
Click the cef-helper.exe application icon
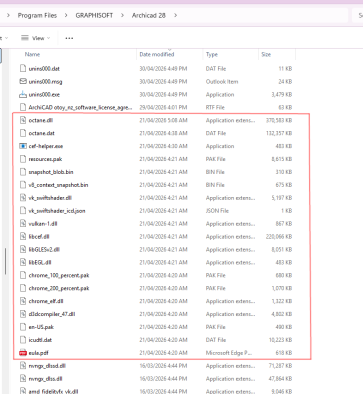tap(23, 146)
